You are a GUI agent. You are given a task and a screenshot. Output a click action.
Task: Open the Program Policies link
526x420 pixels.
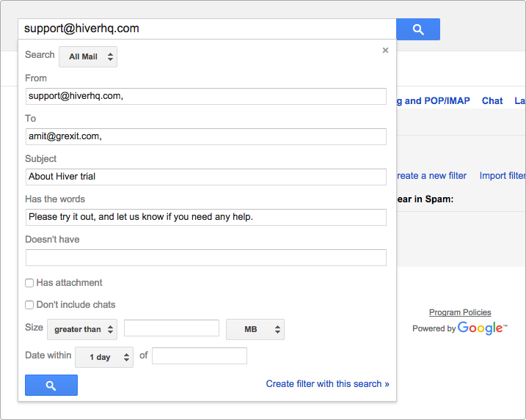[460, 312]
